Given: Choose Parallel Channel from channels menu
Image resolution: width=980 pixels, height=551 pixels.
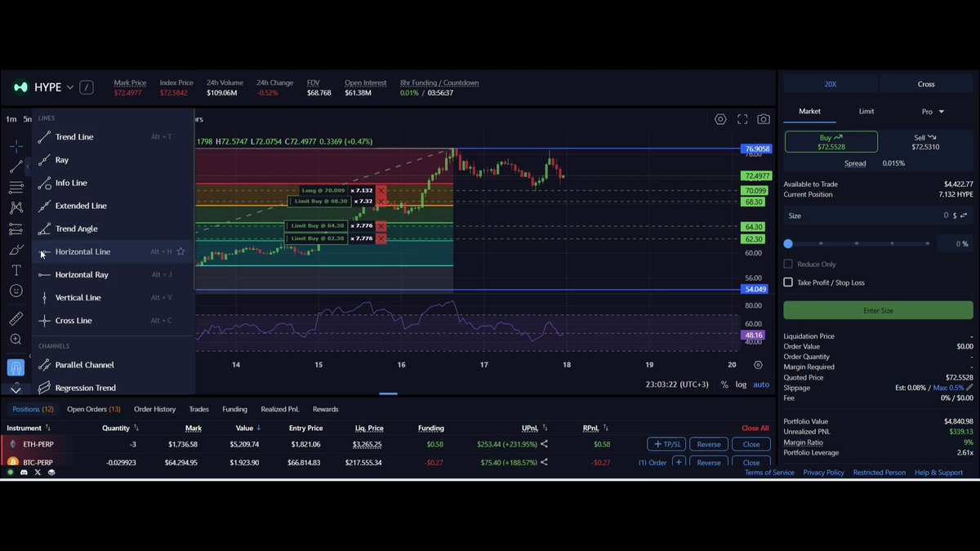Looking at the screenshot, I should coord(113,365).
